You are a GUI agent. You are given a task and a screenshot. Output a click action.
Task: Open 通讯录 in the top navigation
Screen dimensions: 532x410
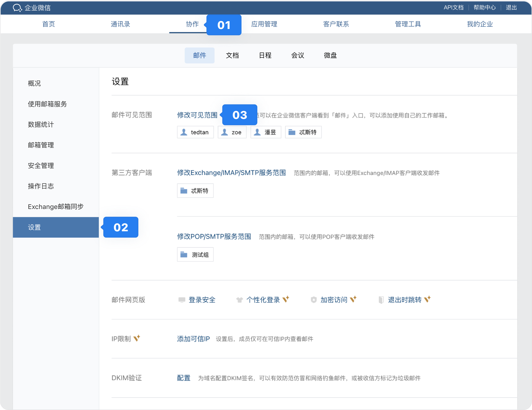tap(120, 24)
